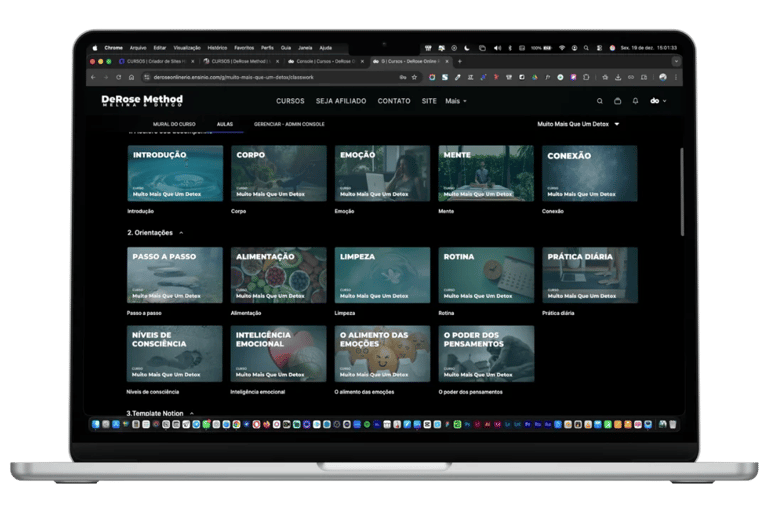Click the password key icon in address bar
The image size is (768, 512).
pos(403,77)
